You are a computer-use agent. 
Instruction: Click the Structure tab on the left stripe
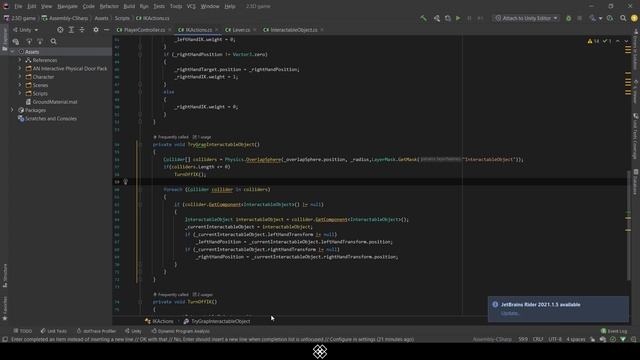pos(5,275)
